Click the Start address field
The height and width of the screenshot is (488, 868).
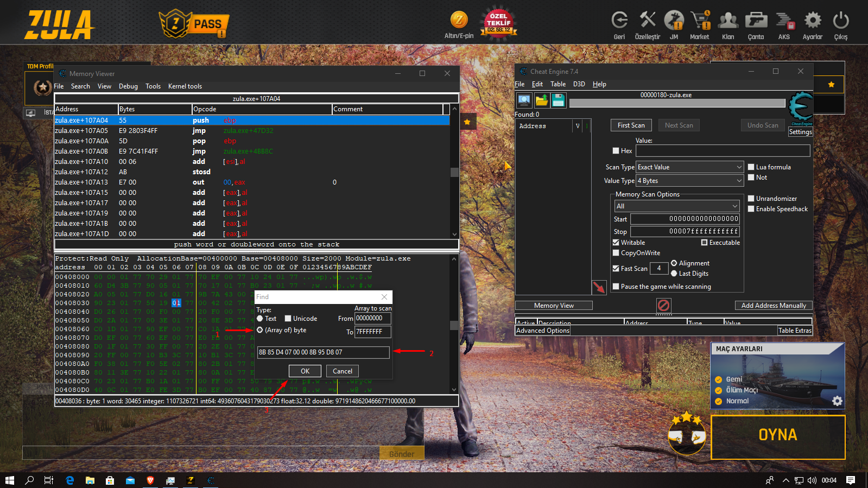(685, 219)
